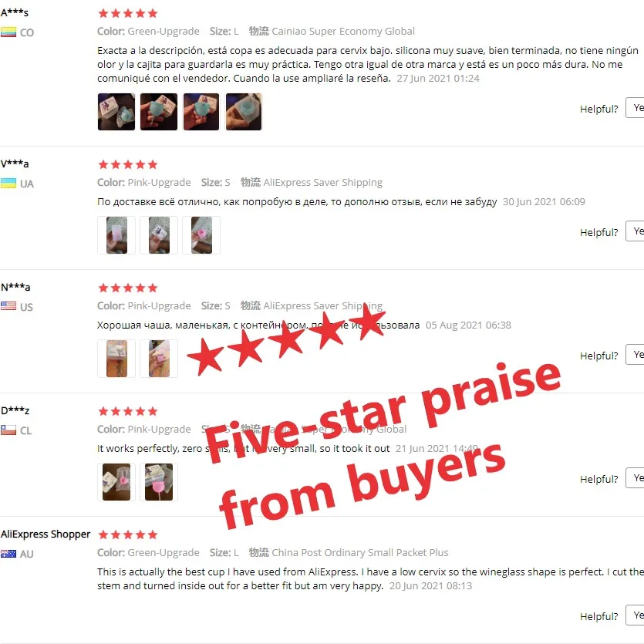Viewport: 644px width, 644px height.
Task: Mark AliExpress Shopper's review as helpful
Action: coord(635,615)
